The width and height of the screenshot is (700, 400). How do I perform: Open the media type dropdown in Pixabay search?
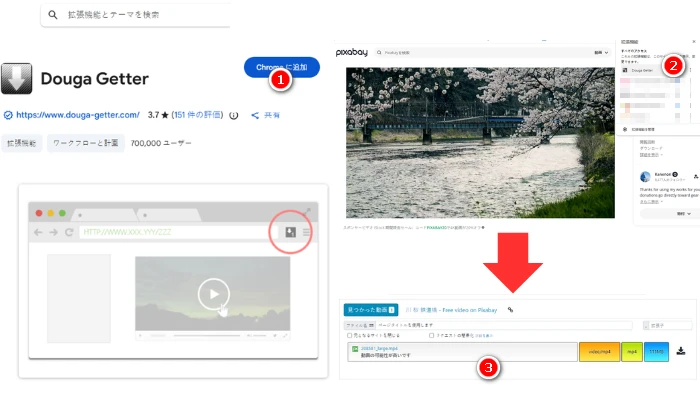601,53
